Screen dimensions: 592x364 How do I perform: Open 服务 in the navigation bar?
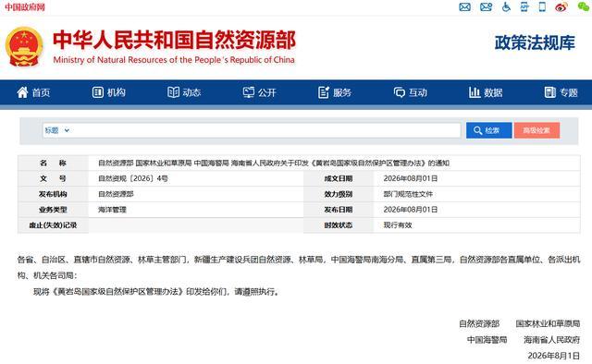342,92
